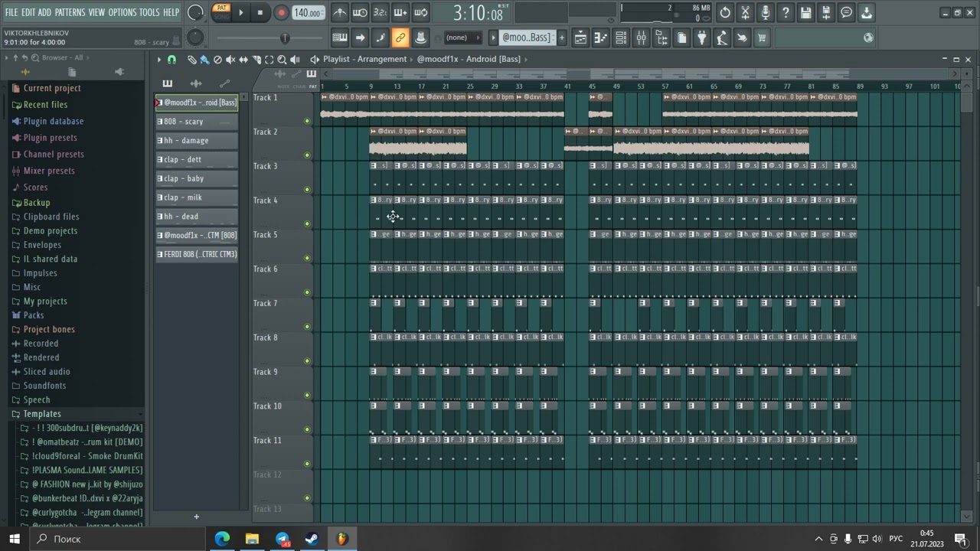
Task: Toggle loop recording icon
Action: coord(420,12)
